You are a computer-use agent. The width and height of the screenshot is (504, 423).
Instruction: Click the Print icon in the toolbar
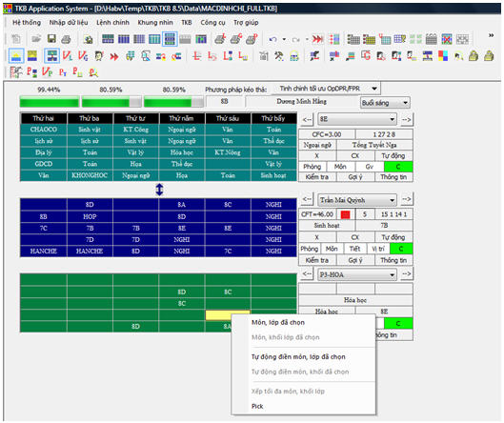tap(66, 39)
